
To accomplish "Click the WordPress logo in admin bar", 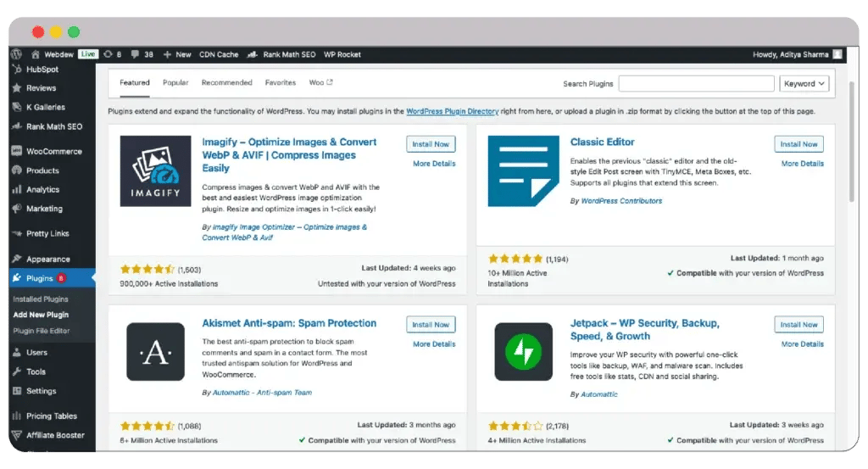I will pyautogui.click(x=16, y=54).
